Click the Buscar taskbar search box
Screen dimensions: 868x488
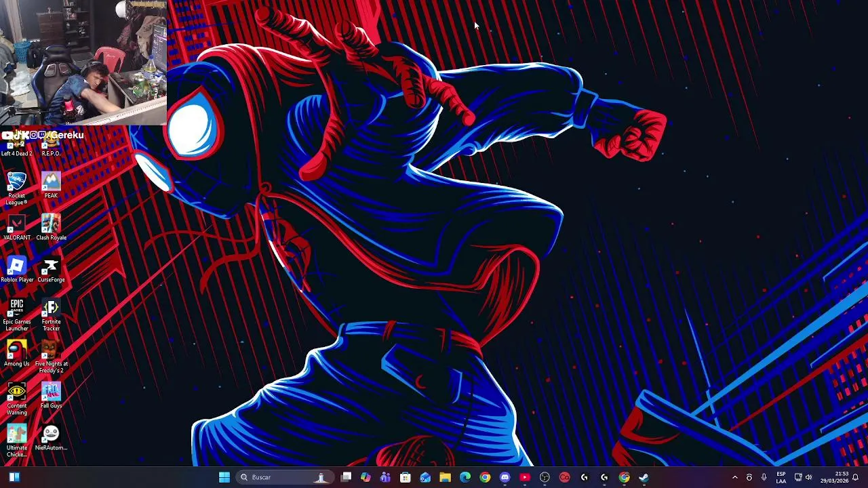284,477
